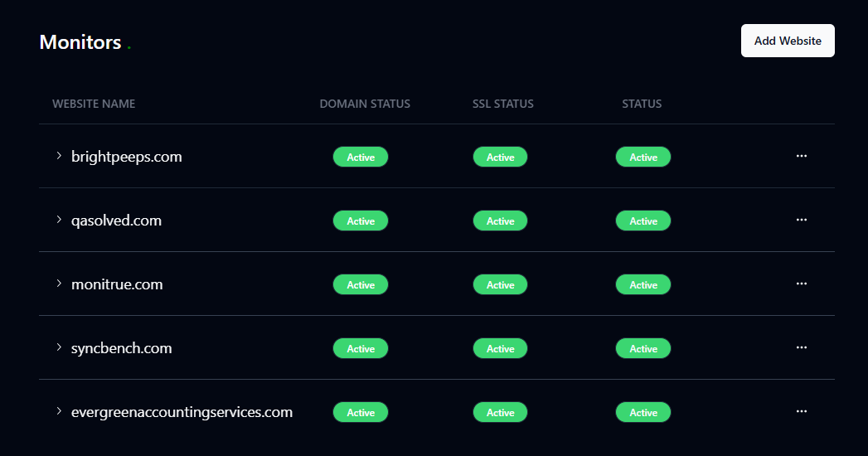Select the evergreenaccountingservices.com website name
The image size is (868, 456).
pos(182,412)
